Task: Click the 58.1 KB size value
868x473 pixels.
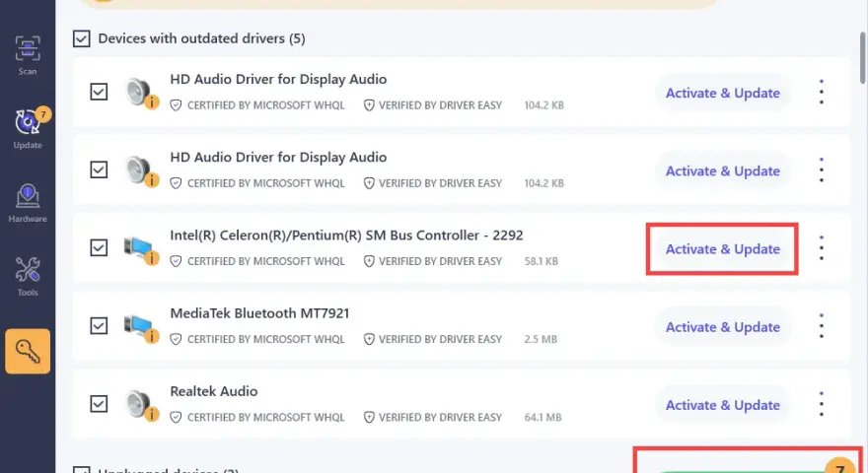Action: click(x=542, y=261)
